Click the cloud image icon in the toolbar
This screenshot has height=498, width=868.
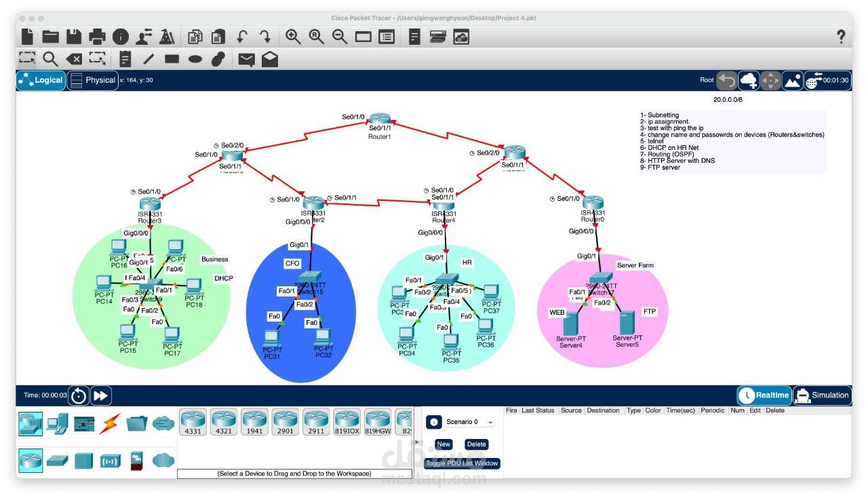(x=462, y=37)
